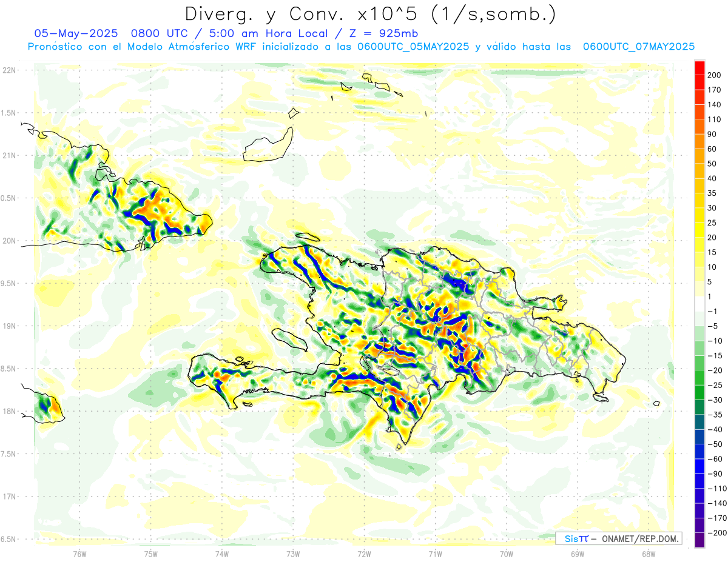Click the '-20' colorbar label
The image size is (728, 562).
pyautogui.click(x=715, y=371)
